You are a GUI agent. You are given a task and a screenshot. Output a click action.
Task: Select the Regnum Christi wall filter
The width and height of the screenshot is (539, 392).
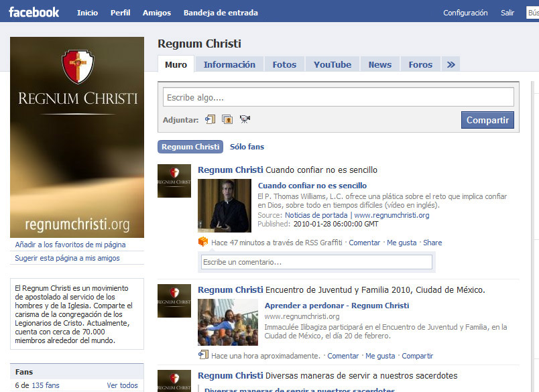click(190, 147)
